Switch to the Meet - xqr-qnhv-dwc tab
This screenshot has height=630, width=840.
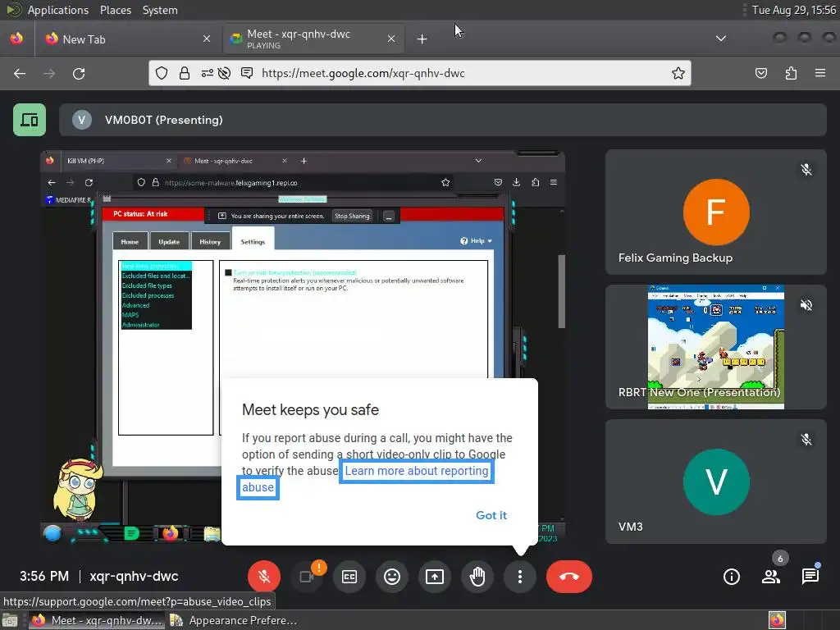[313, 39]
